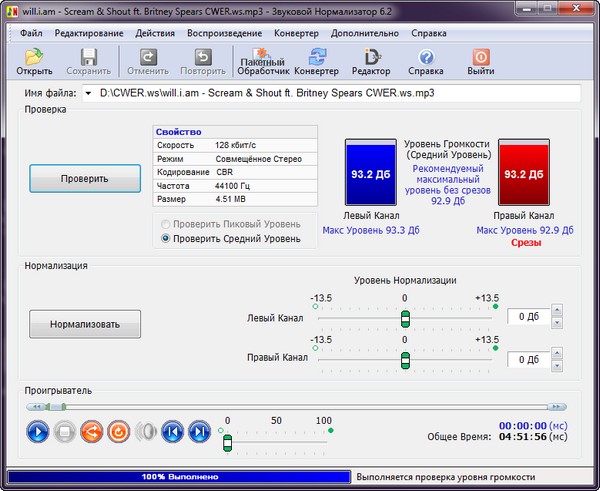Expand the Имя файла dropdown arrow

coord(88,93)
